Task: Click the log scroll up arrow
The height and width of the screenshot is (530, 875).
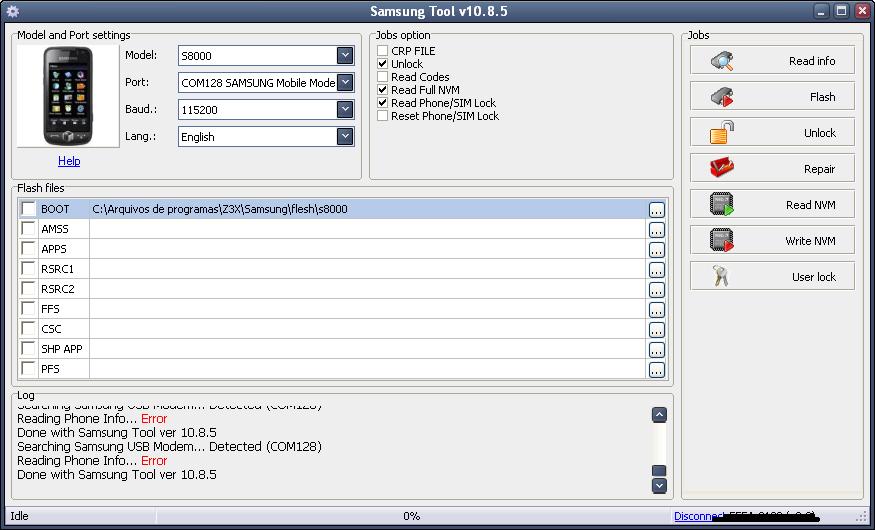Action: [659, 415]
